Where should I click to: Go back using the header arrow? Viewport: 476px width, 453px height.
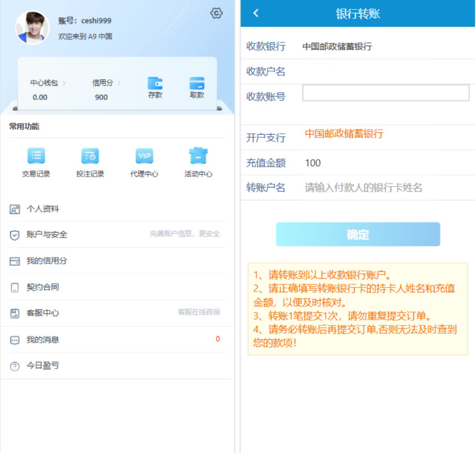[x=256, y=13]
